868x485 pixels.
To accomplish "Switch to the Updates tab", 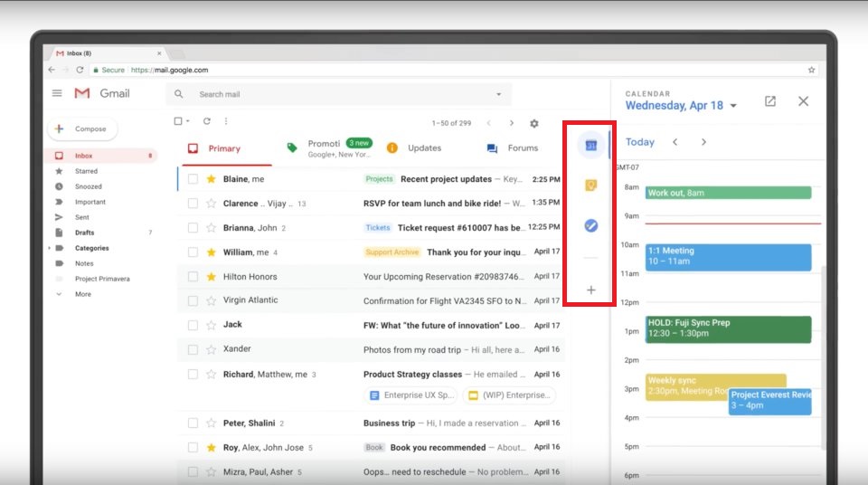I will [414, 148].
